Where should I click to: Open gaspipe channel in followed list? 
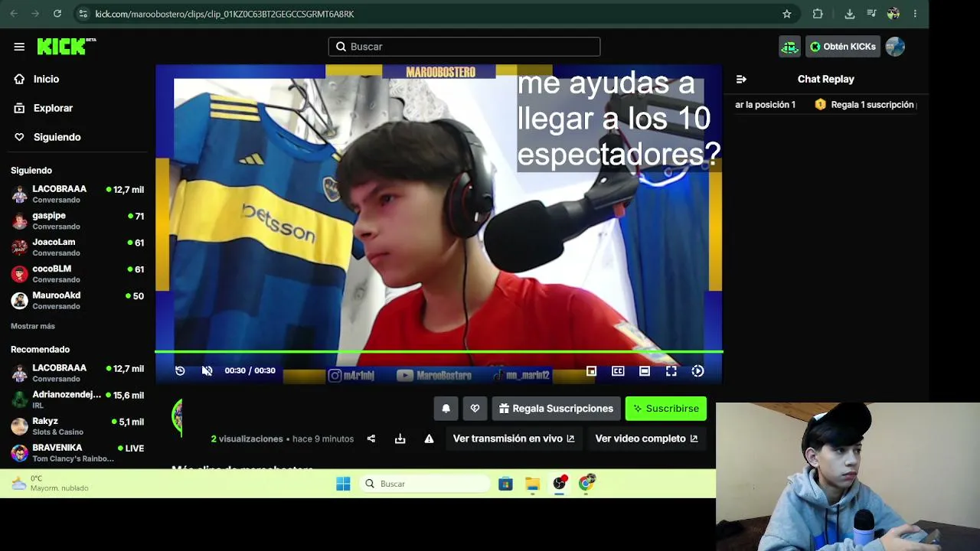[77, 220]
